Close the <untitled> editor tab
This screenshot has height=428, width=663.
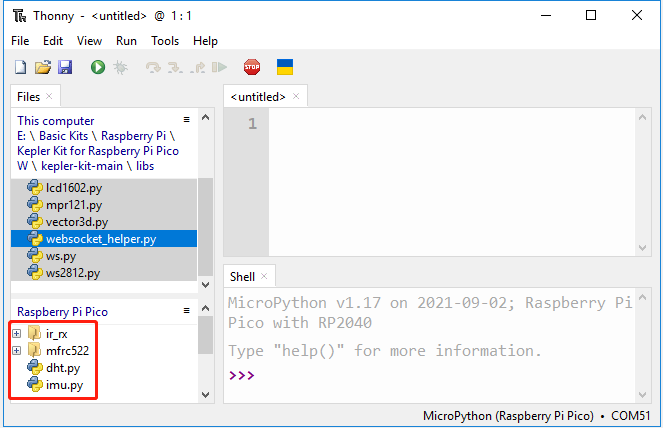[x=296, y=96]
